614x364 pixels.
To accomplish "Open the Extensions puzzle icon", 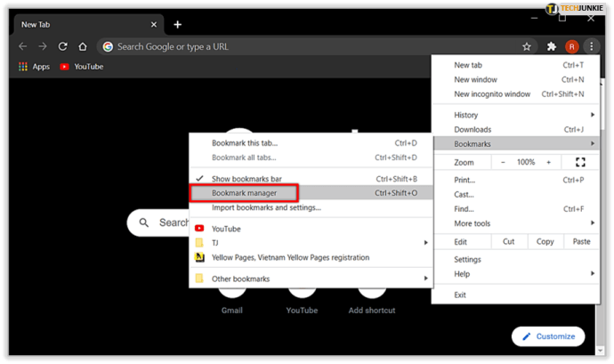I will [x=552, y=46].
